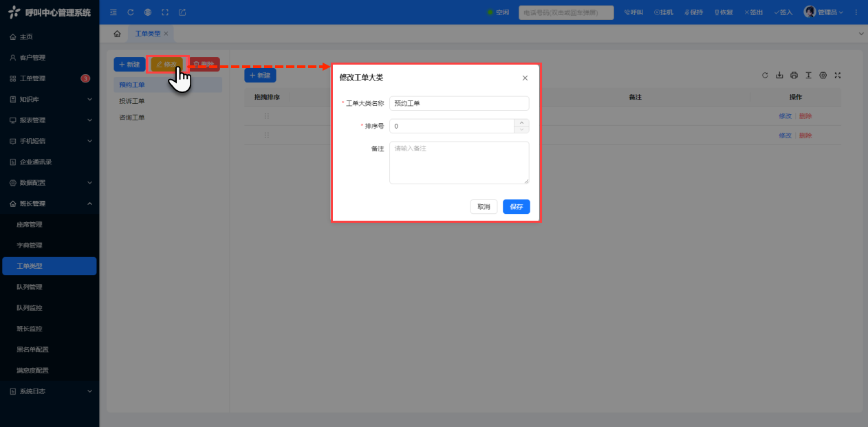Click the 保存 button in the dialog
The width and height of the screenshot is (868, 427).
point(516,207)
